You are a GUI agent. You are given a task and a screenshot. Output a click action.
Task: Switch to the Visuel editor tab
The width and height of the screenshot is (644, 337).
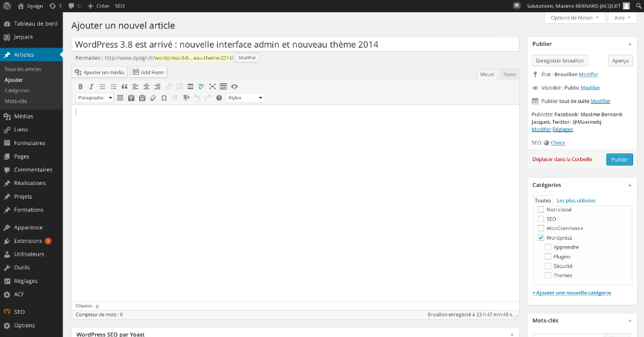(487, 74)
